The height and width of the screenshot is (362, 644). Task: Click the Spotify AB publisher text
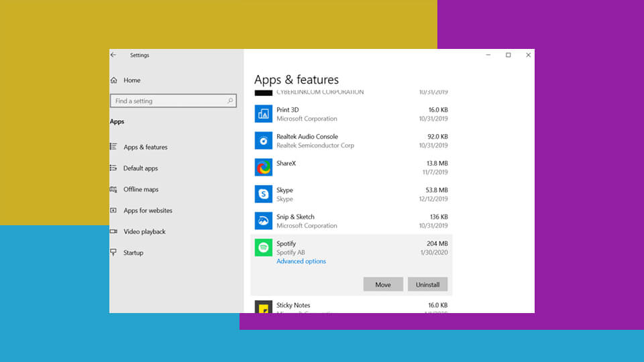point(290,253)
